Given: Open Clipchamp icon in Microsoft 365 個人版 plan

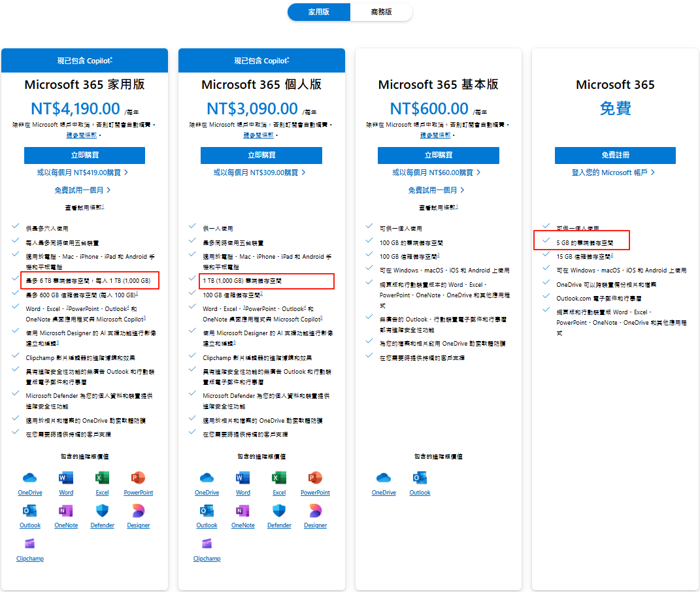Looking at the screenshot, I should pyautogui.click(x=207, y=544).
